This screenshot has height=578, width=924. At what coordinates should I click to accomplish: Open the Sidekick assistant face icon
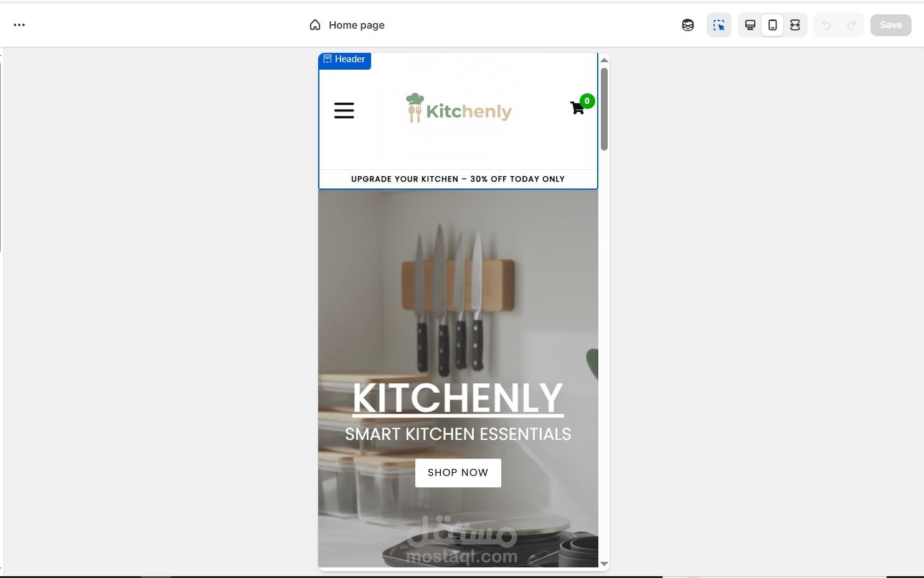pos(688,25)
